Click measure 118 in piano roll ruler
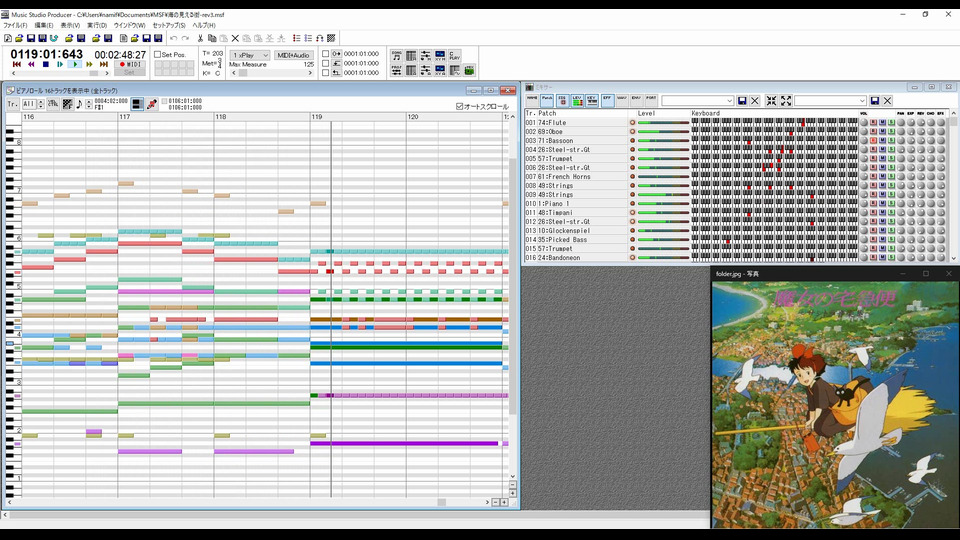960x540 pixels. tap(221, 116)
